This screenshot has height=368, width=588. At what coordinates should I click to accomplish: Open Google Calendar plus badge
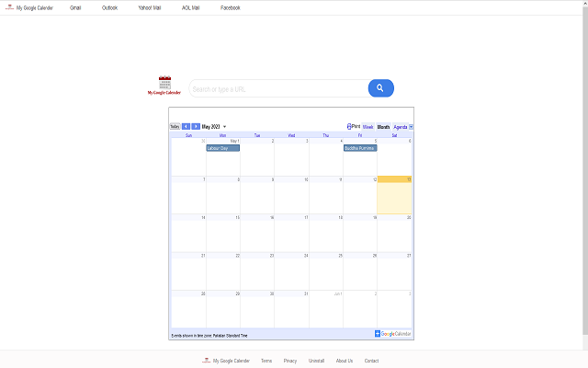point(378,333)
